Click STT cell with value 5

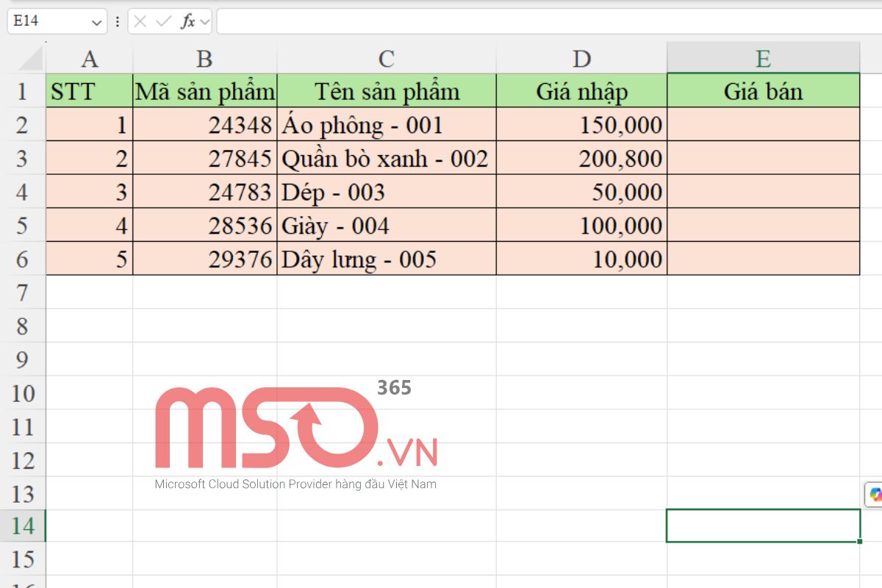89,259
